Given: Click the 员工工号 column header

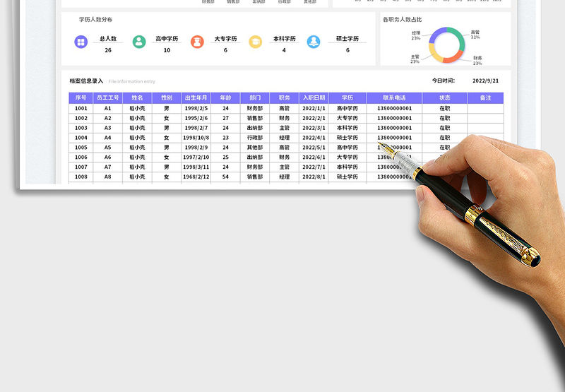Looking at the screenshot, I should [108, 98].
